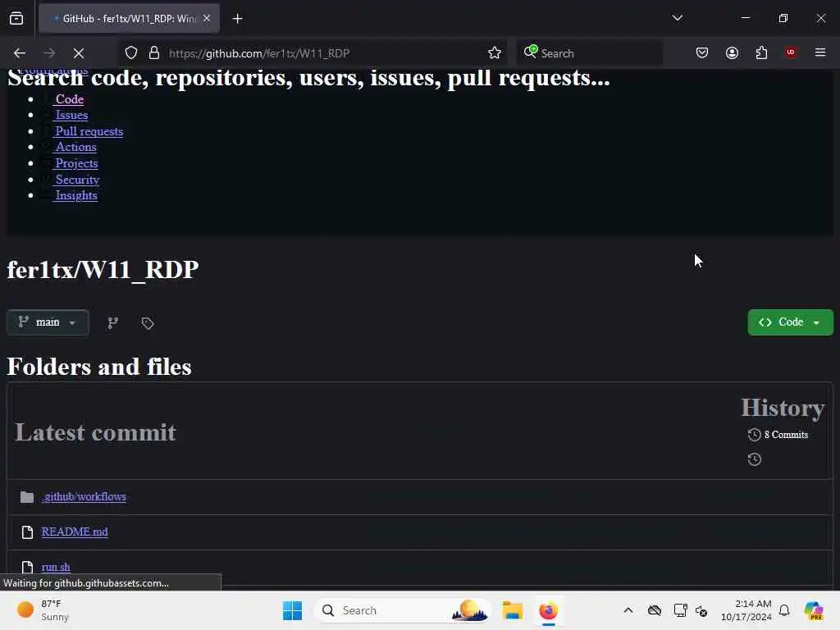Click Firefox icon on taskbar

[548, 610]
